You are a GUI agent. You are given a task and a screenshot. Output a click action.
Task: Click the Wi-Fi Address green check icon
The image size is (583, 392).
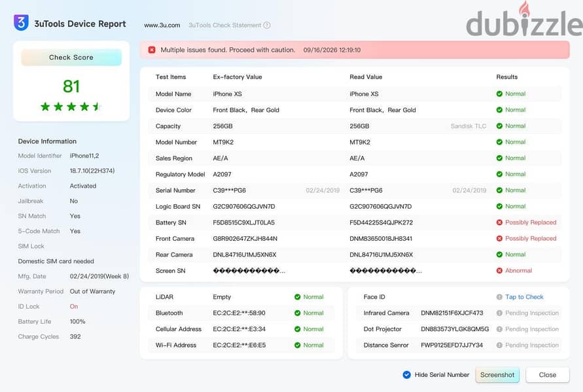(297, 345)
